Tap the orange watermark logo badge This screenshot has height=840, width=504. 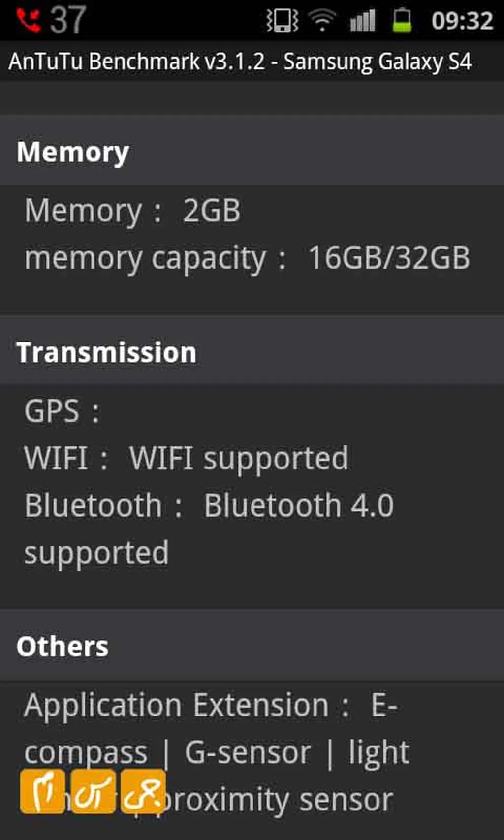93,791
